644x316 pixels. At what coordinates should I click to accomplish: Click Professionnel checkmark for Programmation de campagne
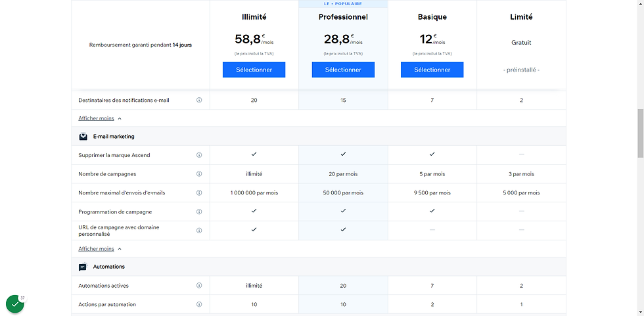[x=343, y=210]
